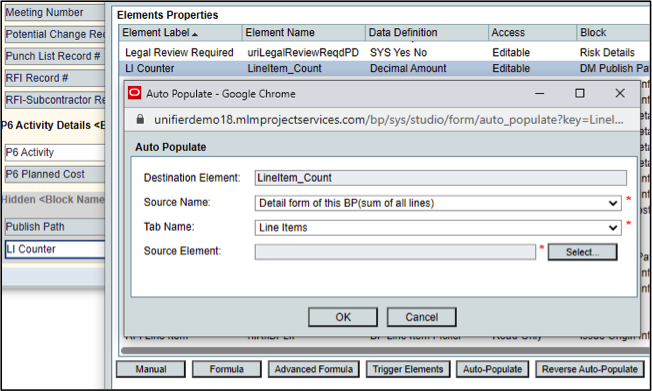This screenshot has width=652, height=391.
Task: Confirm with the OK button
Action: tap(343, 317)
